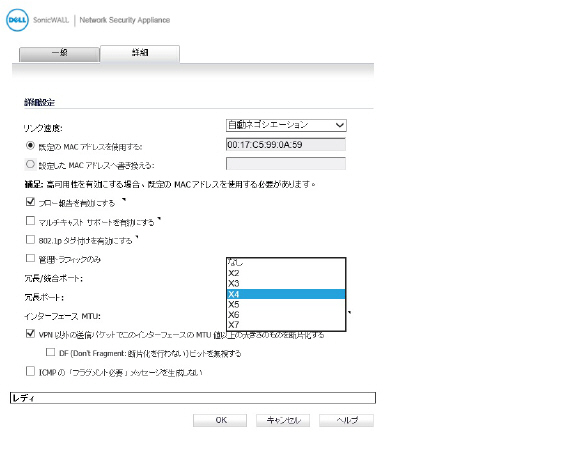Screen dimensions: 576x456
Task: Click the custom MAC address field
Action: pyautogui.click(x=286, y=164)
